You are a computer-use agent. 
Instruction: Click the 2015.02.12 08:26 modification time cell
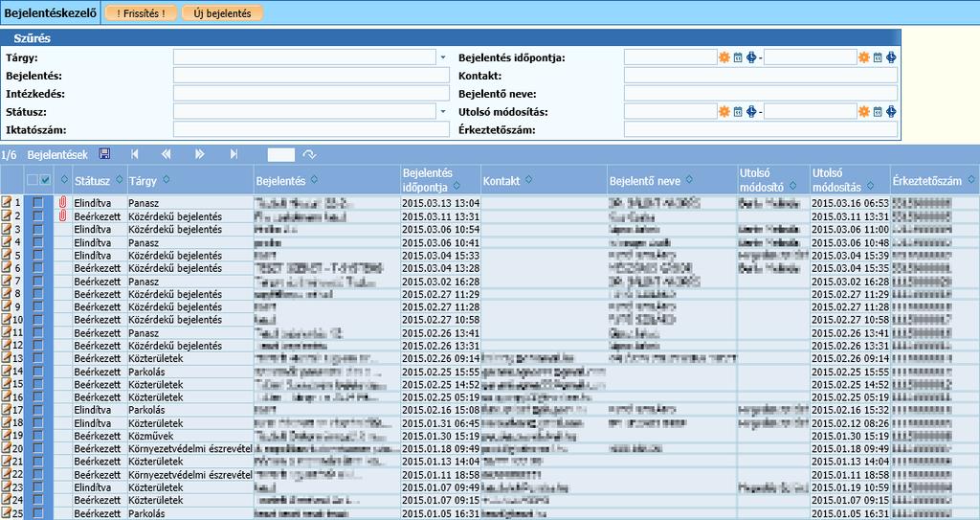pos(850,422)
